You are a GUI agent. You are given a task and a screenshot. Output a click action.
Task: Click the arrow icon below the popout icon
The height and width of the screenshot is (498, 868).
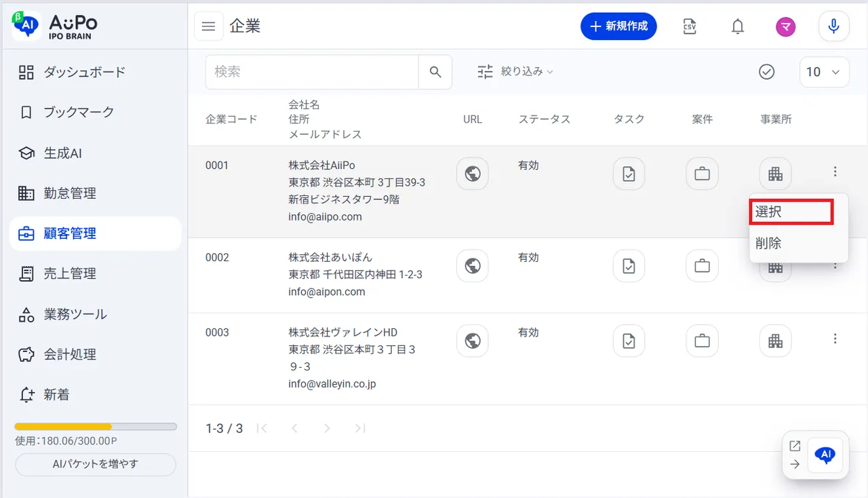click(795, 465)
